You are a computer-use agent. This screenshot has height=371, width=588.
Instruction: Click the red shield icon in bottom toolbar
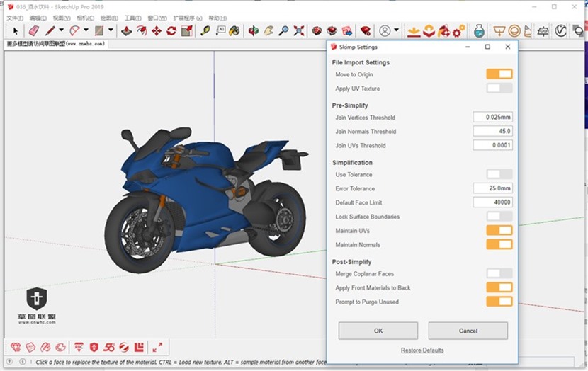coord(94,348)
